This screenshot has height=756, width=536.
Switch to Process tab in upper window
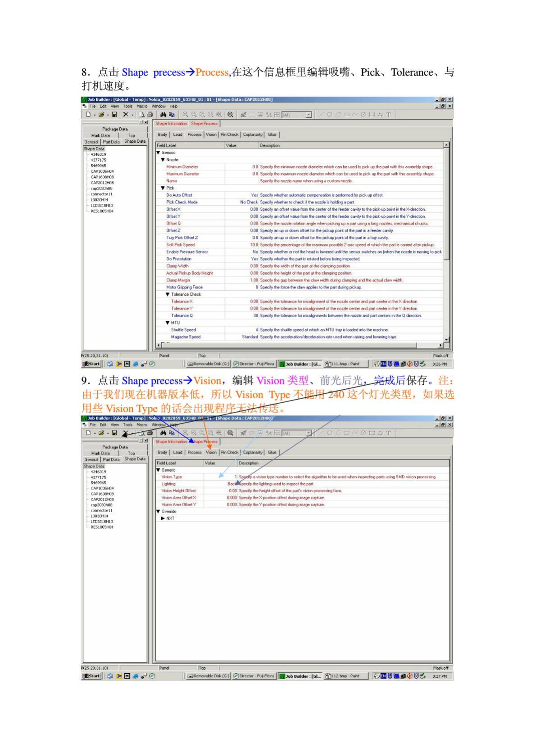195,135
